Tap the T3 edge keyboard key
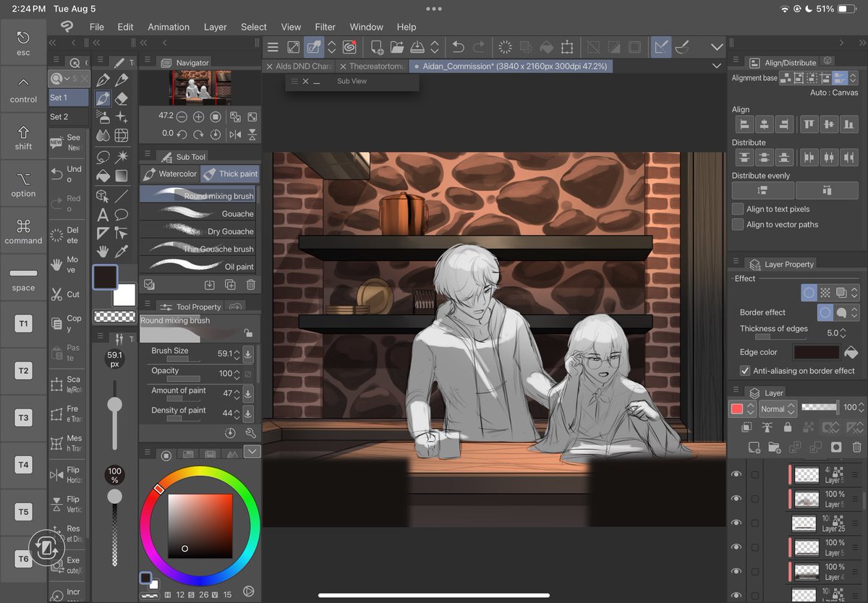Screen dimensions: 868x603 [23, 417]
